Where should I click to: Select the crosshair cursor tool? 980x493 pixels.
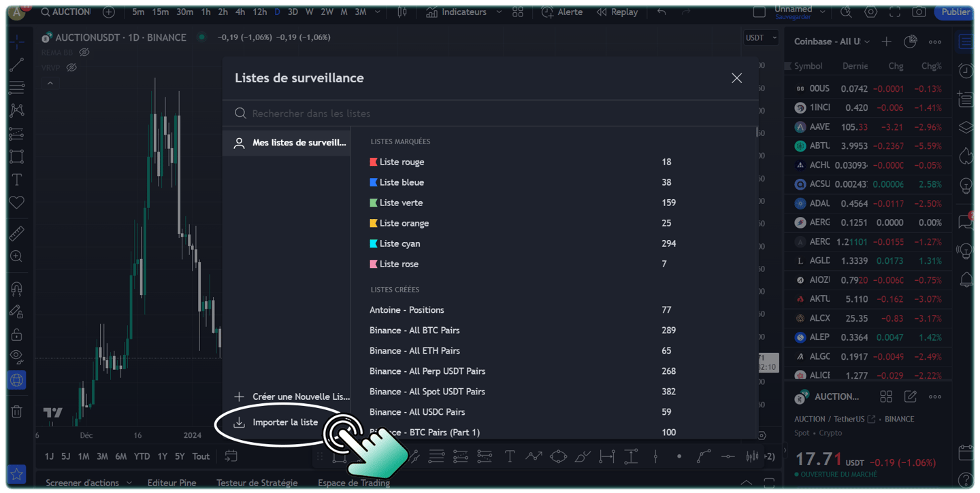17,42
